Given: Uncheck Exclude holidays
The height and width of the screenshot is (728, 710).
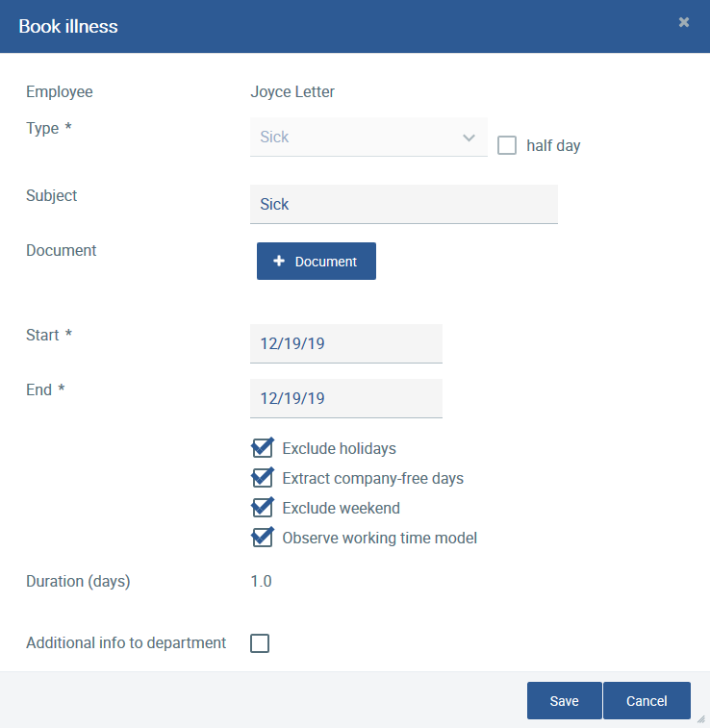Looking at the screenshot, I should tap(263, 448).
